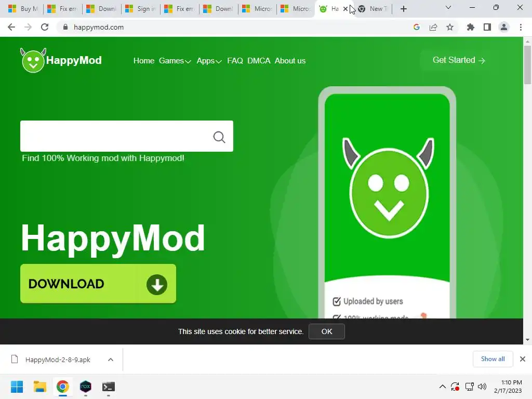Toggle the Chrome side panel
The width and height of the screenshot is (532, 399).
point(487,27)
